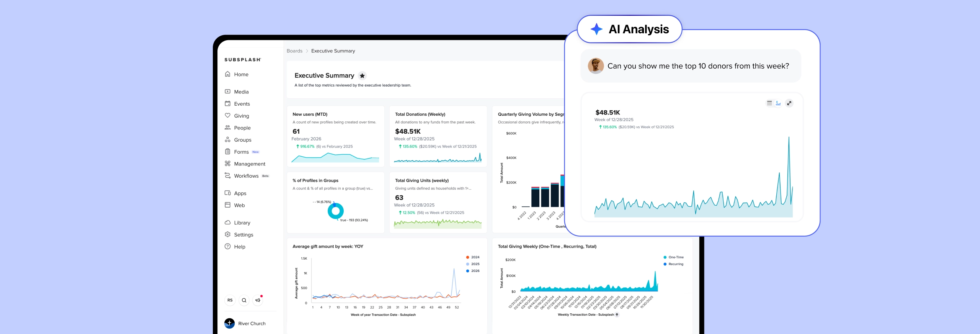
Task: Click the user avatar in AI chat
Action: pyautogui.click(x=596, y=66)
